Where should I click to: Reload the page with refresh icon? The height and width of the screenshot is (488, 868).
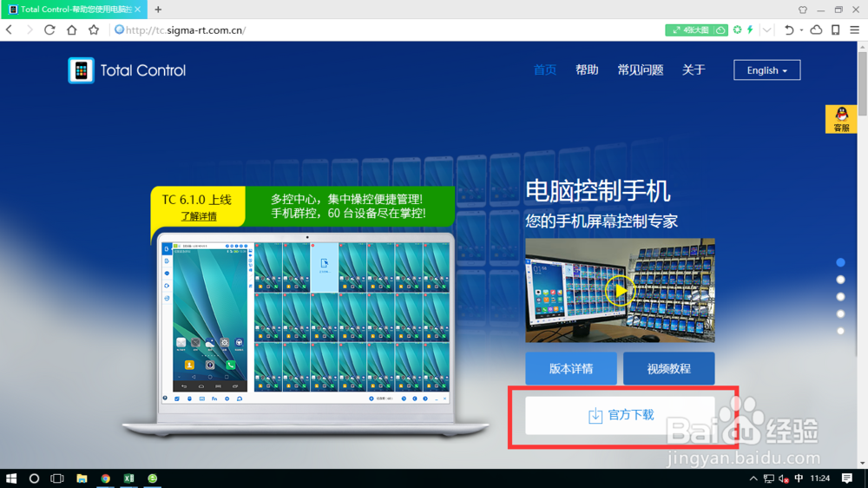pos(49,30)
